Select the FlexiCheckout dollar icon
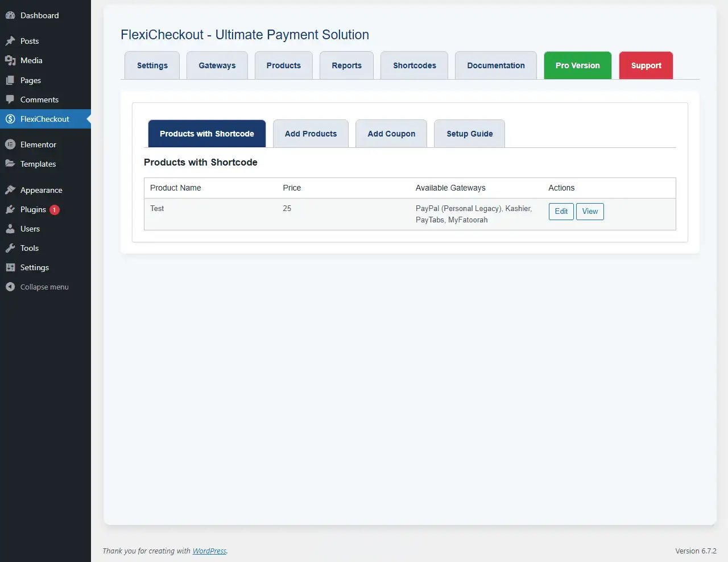The image size is (728, 562). 10,119
